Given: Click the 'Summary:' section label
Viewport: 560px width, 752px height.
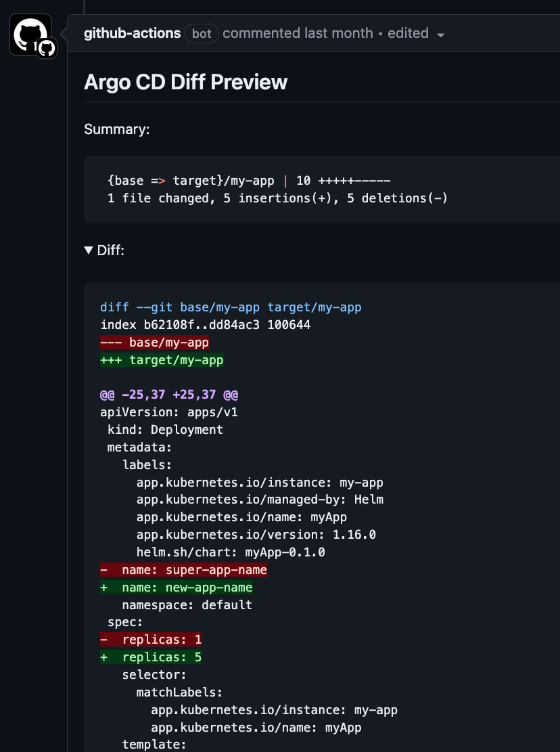Looking at the screenshot, I should pos(116,129).
